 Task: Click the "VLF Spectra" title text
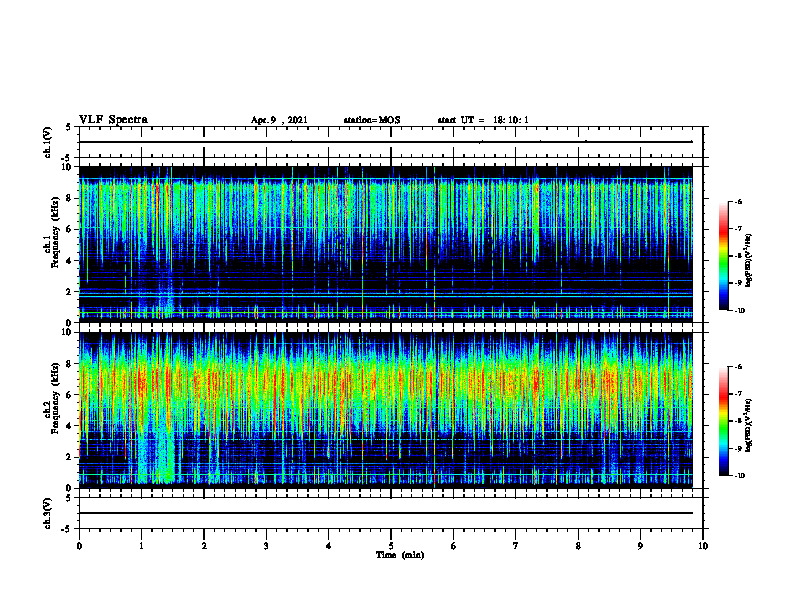(113, 120)
